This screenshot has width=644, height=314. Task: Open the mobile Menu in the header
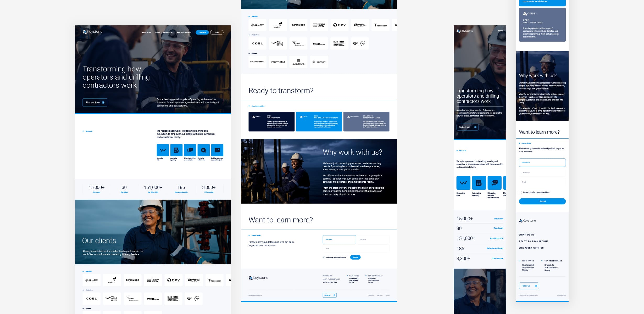(501, 31)
